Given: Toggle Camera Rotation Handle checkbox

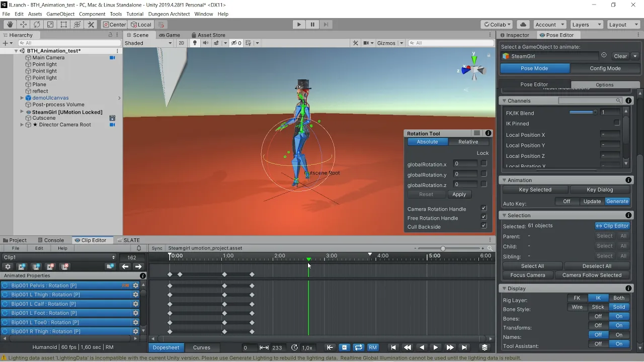Looking at the screenshot, I should tap(484, 209).
